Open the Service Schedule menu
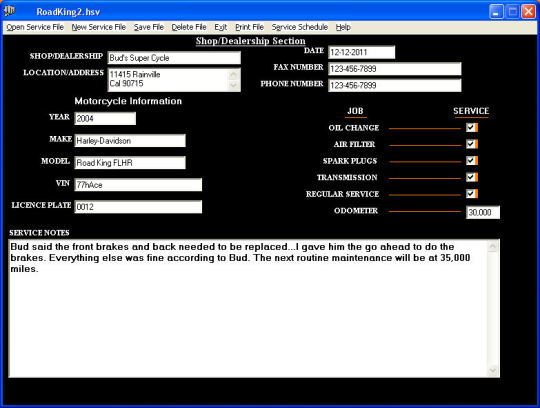 point(299,27)
